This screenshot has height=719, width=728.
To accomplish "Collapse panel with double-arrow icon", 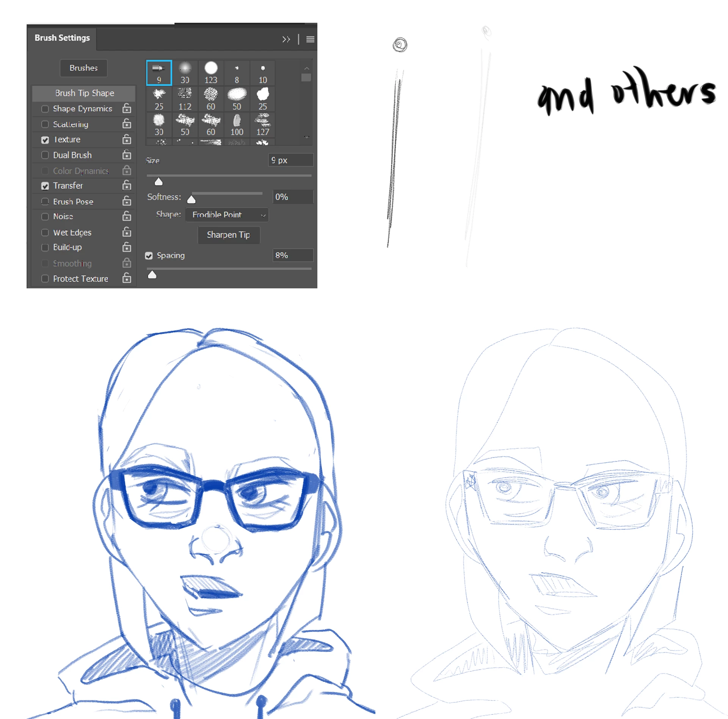I will tap(286, 39).
